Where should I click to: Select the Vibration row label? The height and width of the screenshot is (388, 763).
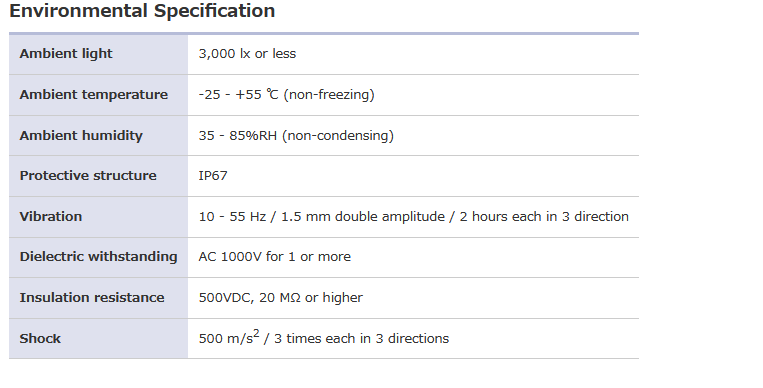[51, 217]
